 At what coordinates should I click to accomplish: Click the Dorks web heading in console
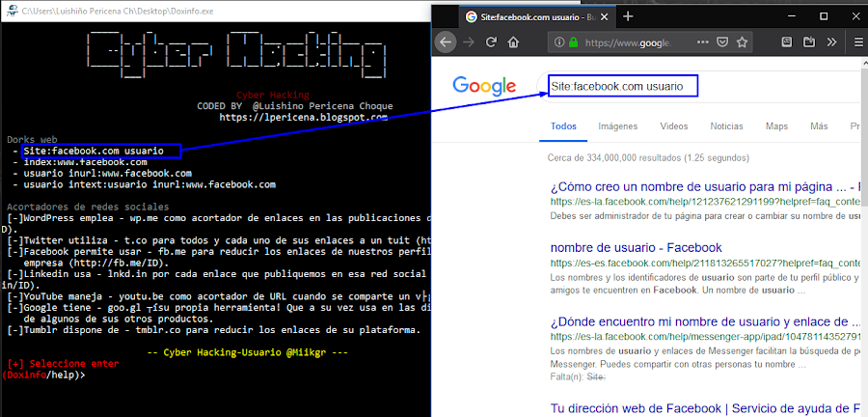point(32,140)
